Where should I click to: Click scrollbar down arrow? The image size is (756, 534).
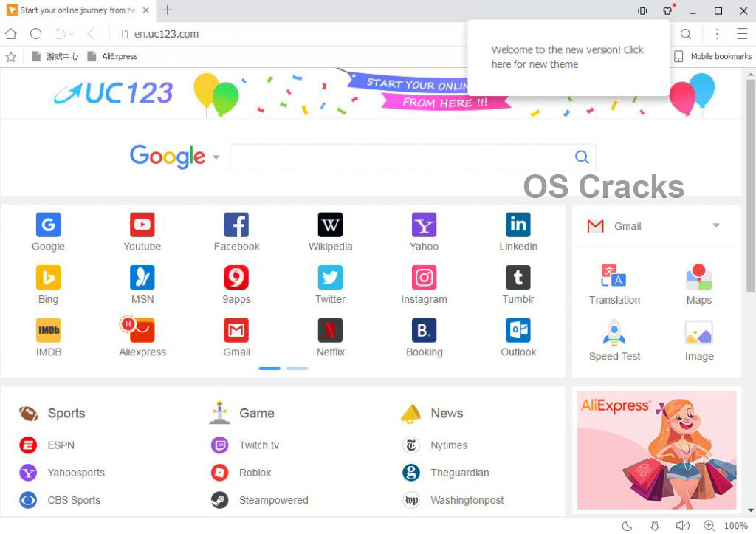coord(751,510)
